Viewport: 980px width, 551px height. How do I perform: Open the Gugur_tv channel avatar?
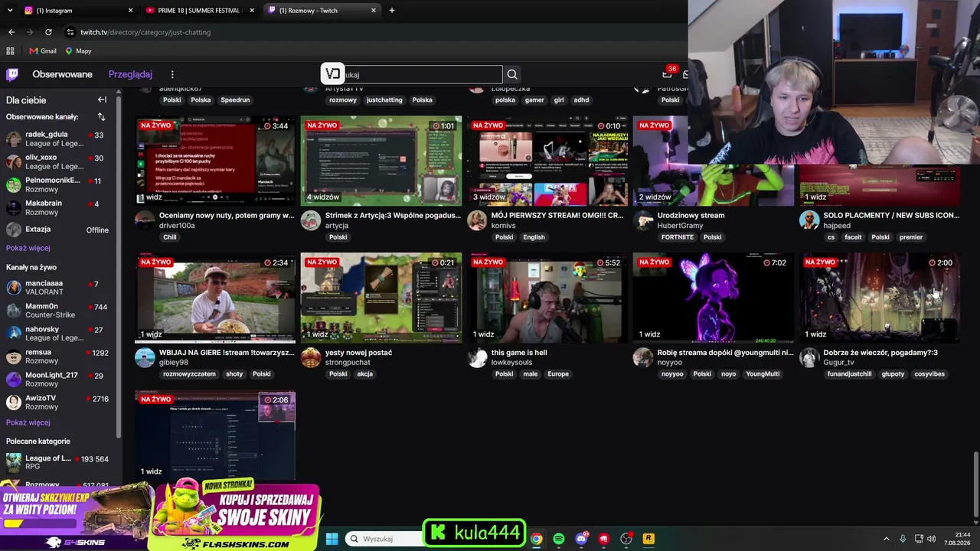809,357
